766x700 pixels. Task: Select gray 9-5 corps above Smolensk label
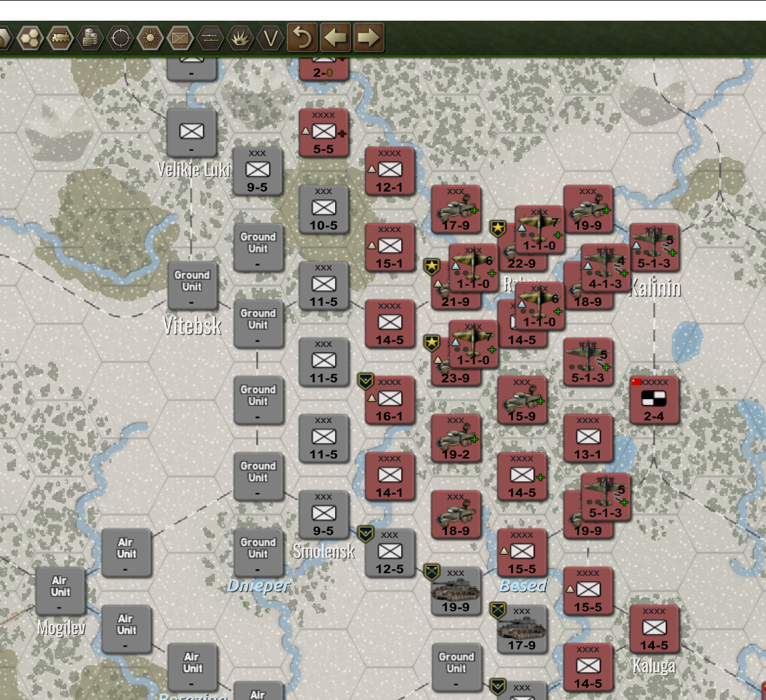point(324,514)
